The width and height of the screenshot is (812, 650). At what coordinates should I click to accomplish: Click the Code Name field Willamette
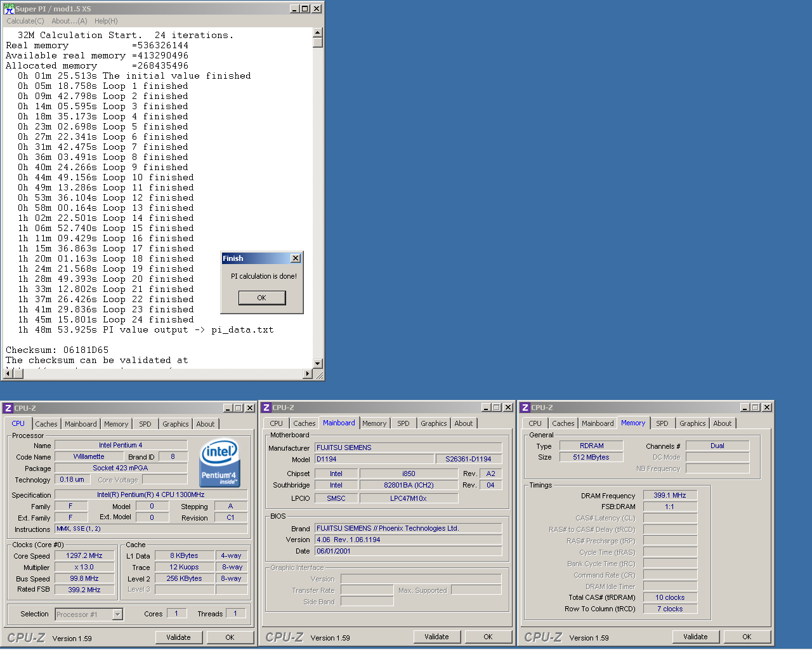89,456
